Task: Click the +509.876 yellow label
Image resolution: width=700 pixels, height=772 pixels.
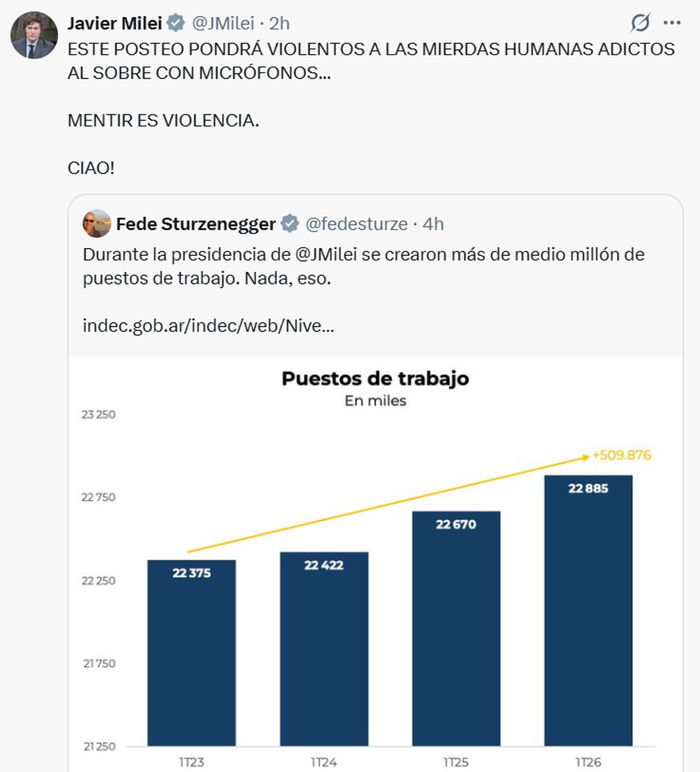Action: pos(621,455)
